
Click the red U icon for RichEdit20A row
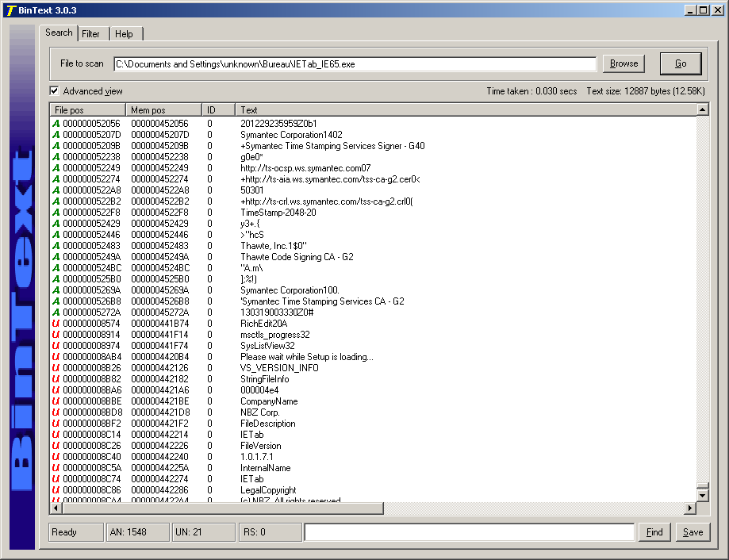(56, 324)
